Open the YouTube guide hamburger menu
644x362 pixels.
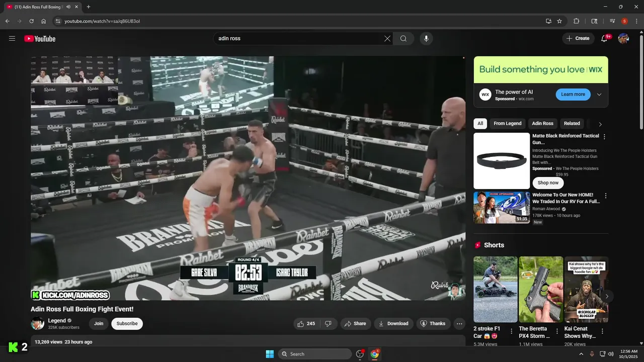(12, 39)
